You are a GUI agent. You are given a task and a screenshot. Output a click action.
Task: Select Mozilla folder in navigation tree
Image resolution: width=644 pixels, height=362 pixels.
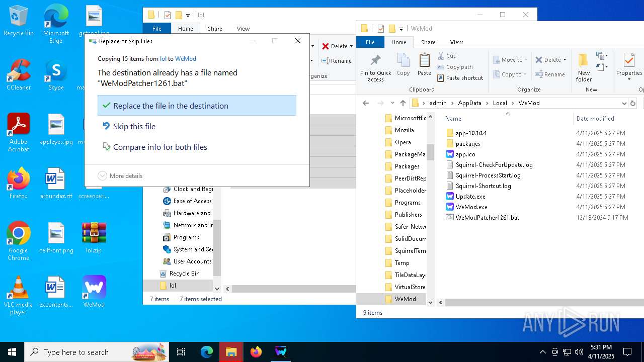404,130
